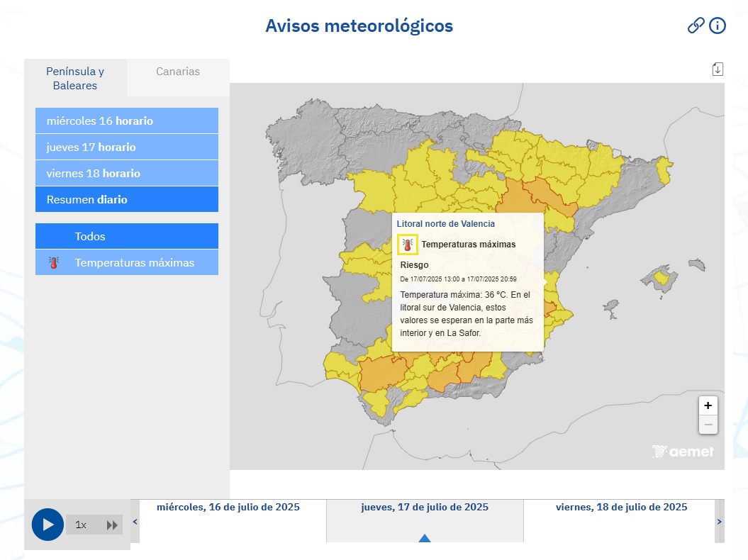The width and height of the screenshot is (748, 560).
Task: Switch to the Canarias tab
Action: 178,71
